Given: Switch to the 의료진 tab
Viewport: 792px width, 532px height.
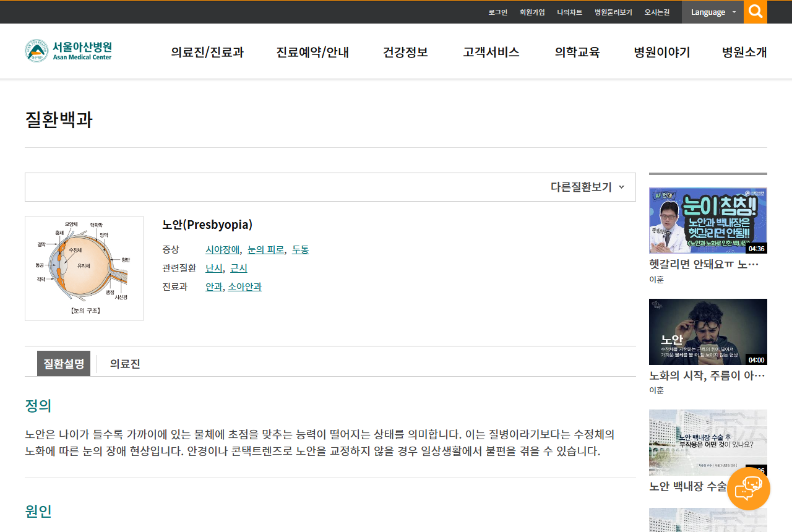Looking at the screenshot, I should (x=125, y=364).
